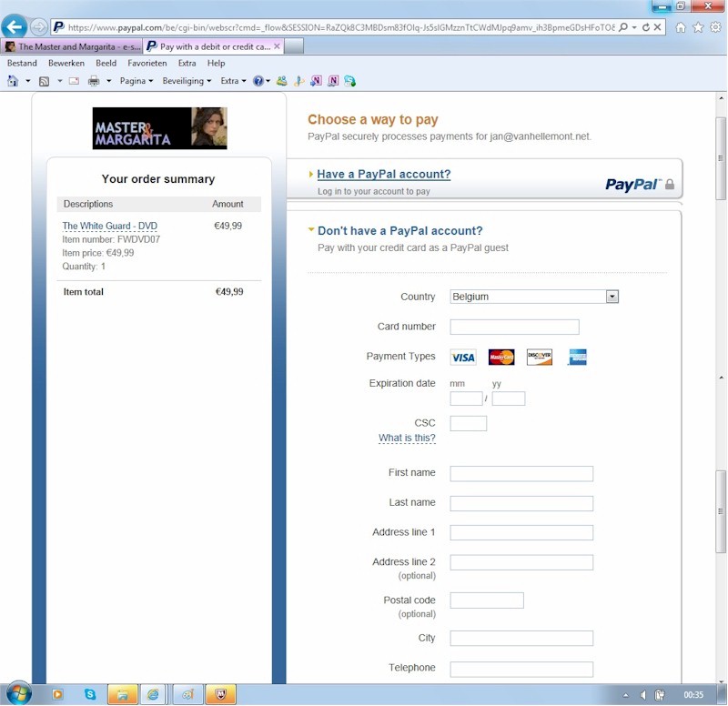Click the blue Help question mark icon

pyautogui.click(x=258, y=81)
